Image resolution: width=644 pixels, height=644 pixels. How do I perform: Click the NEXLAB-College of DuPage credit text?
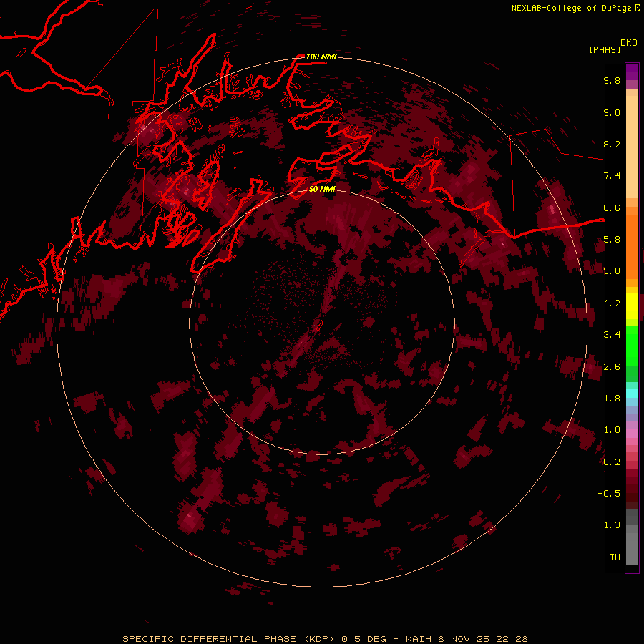(575, 8)
